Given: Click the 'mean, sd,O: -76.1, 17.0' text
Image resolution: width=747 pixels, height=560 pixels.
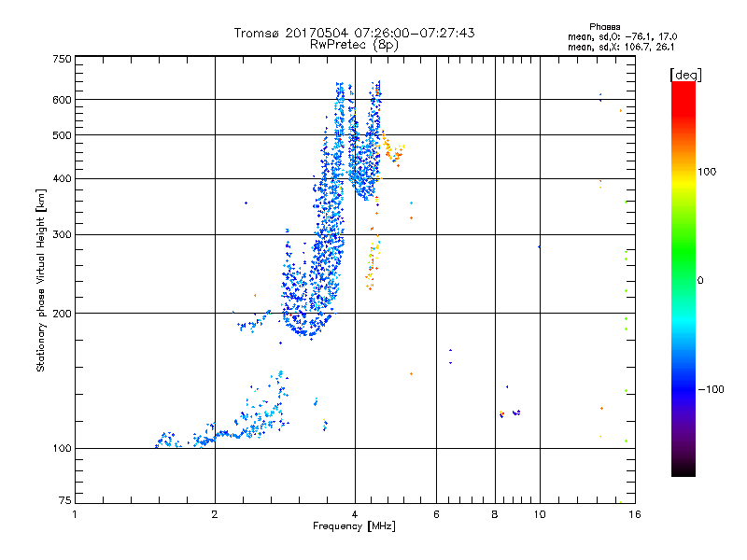Looking at the screenshot, I should pos(622,36).
